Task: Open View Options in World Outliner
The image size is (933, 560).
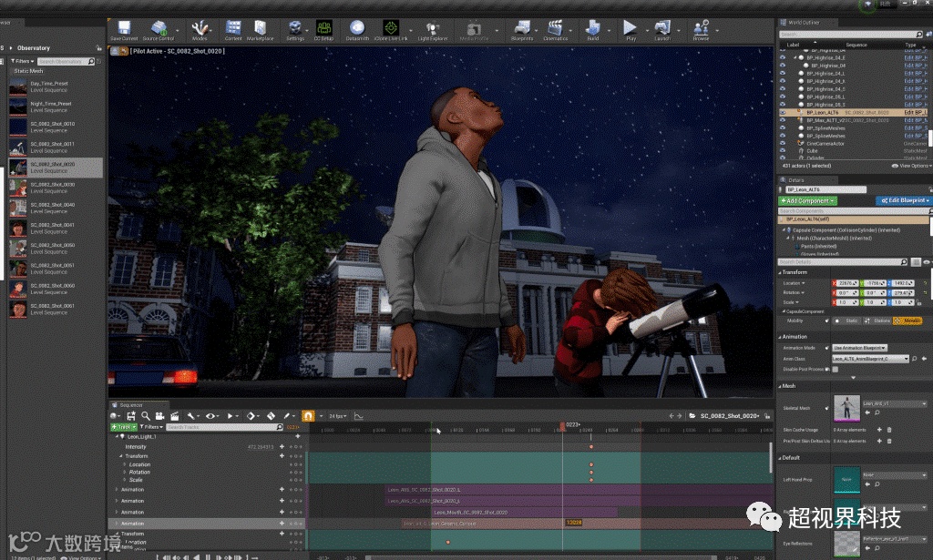Action: [911, 166]
